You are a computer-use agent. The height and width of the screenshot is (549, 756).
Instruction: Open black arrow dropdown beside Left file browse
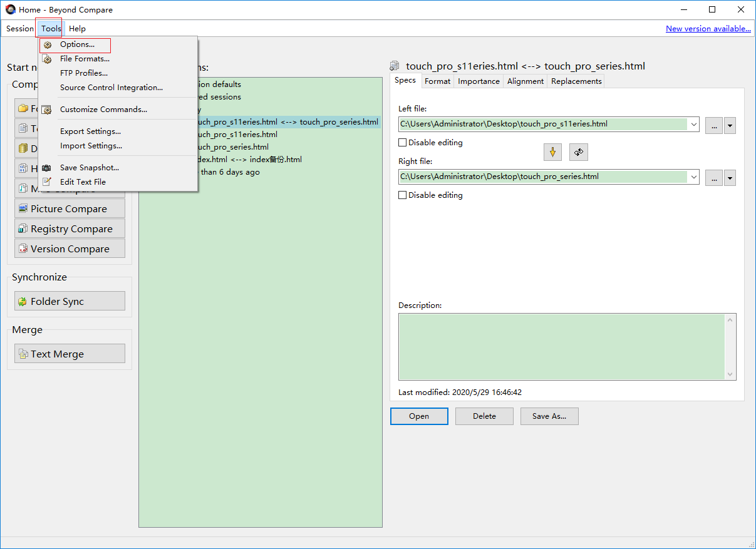click(x=730, y=125)
